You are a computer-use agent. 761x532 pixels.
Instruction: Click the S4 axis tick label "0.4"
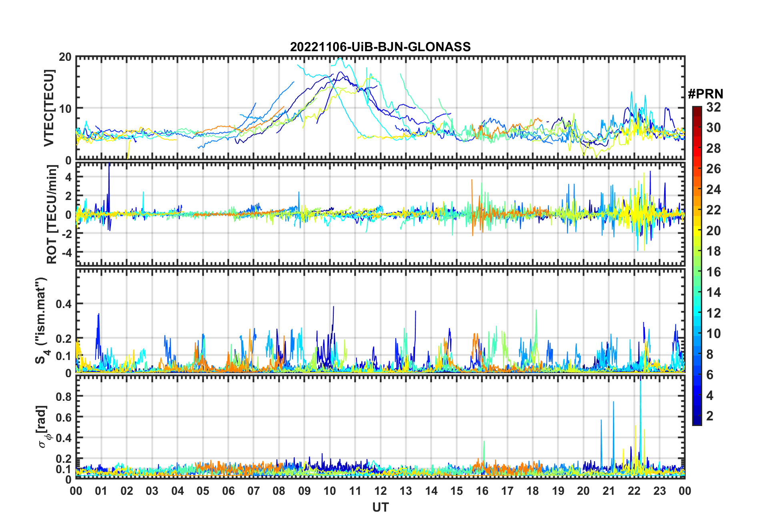click(x=64, y=304)
